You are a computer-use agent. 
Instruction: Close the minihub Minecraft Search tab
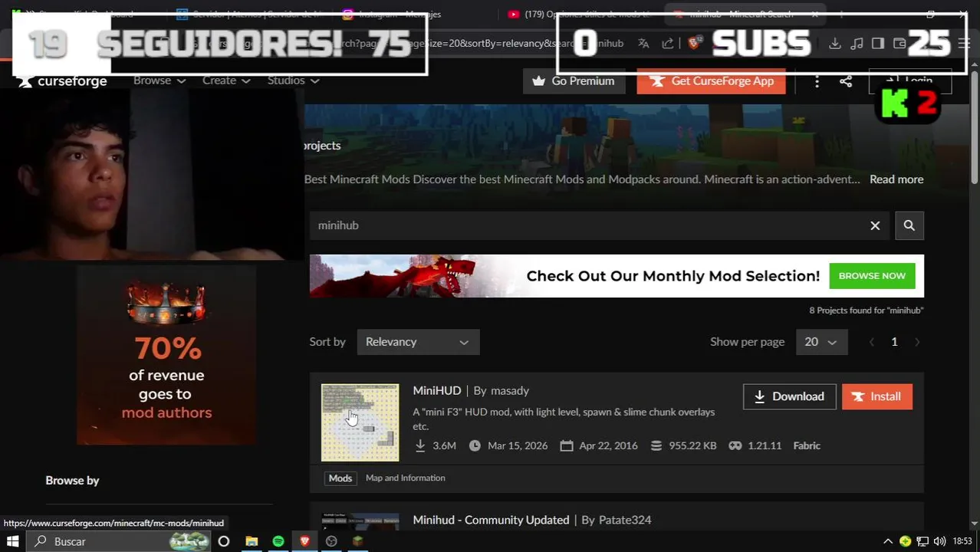[x=815, y=14]
